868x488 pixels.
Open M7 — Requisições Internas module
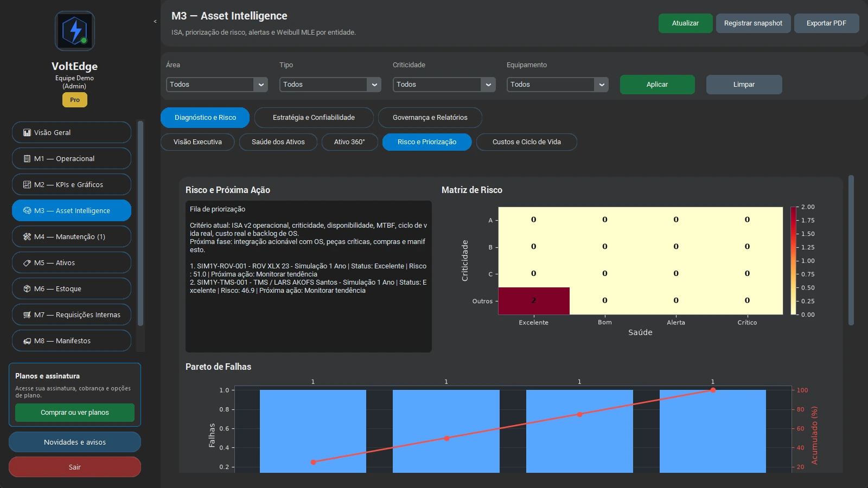coord(72,314)
